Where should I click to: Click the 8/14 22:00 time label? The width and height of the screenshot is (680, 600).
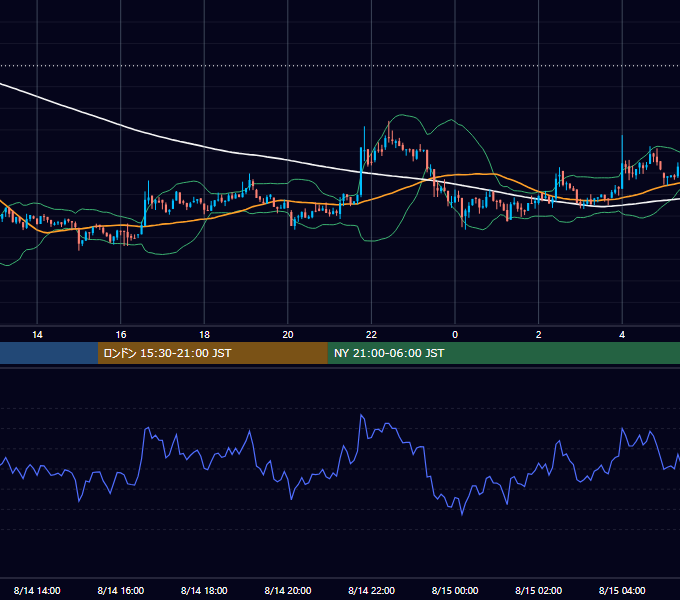(x=371, y=590)
